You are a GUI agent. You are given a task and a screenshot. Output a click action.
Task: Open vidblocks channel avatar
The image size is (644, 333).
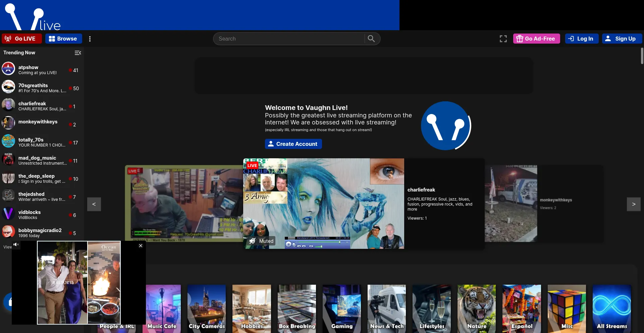coord(8,213)
